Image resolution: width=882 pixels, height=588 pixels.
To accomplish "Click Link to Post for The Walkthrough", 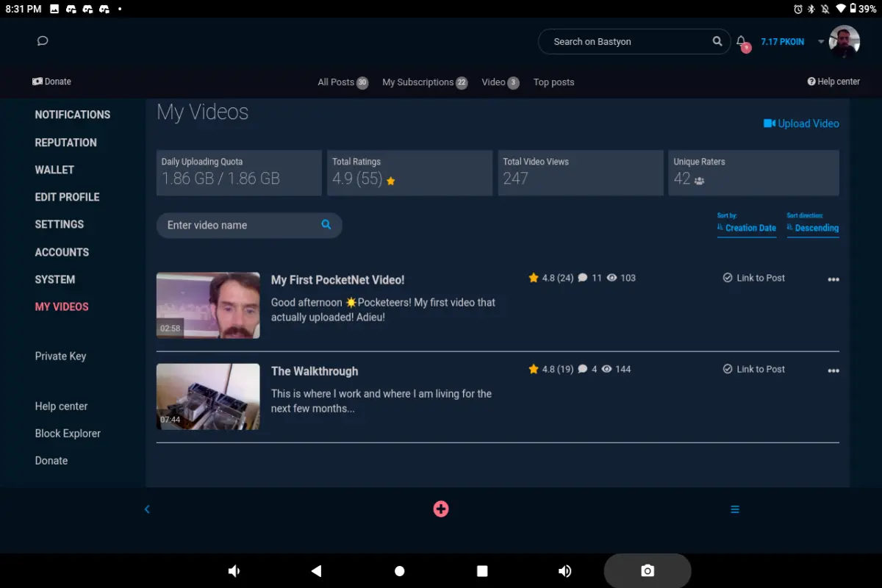I will [x=754, y=369].
